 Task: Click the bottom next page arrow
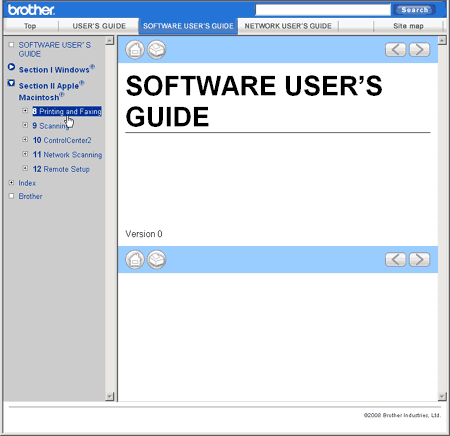coord(419,259)
